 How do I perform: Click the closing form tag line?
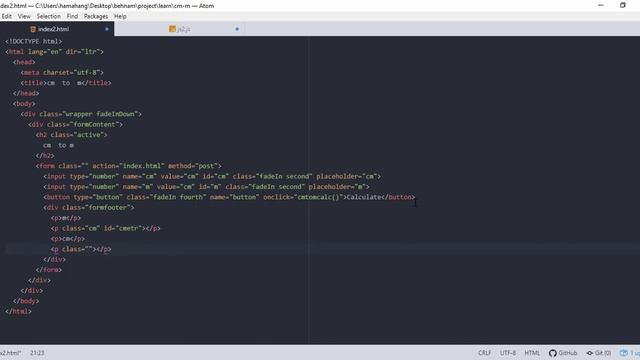point(49,270)
